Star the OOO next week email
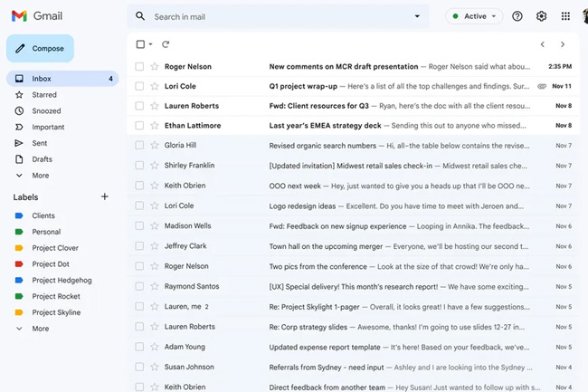The image size is (588, 392). coord(155,186)
